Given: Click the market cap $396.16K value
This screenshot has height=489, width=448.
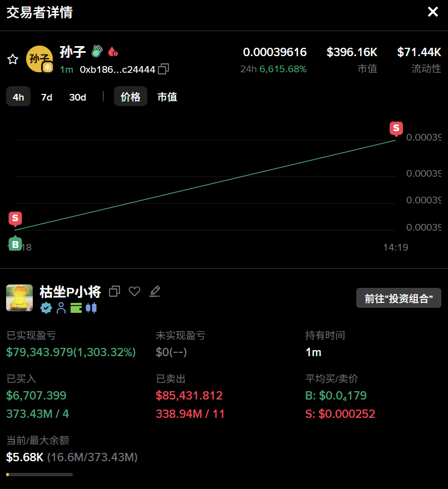Looking at the screenshot, I should tap(352, 52).
